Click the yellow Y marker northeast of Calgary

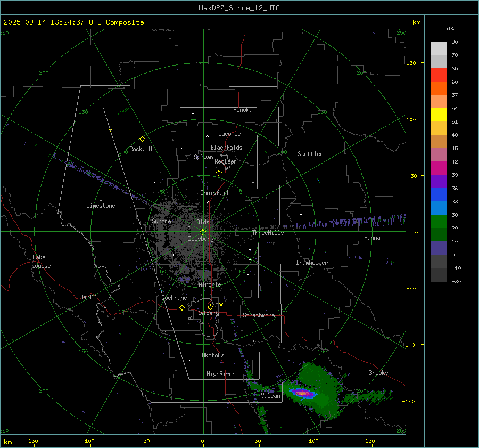click(221, 305)
